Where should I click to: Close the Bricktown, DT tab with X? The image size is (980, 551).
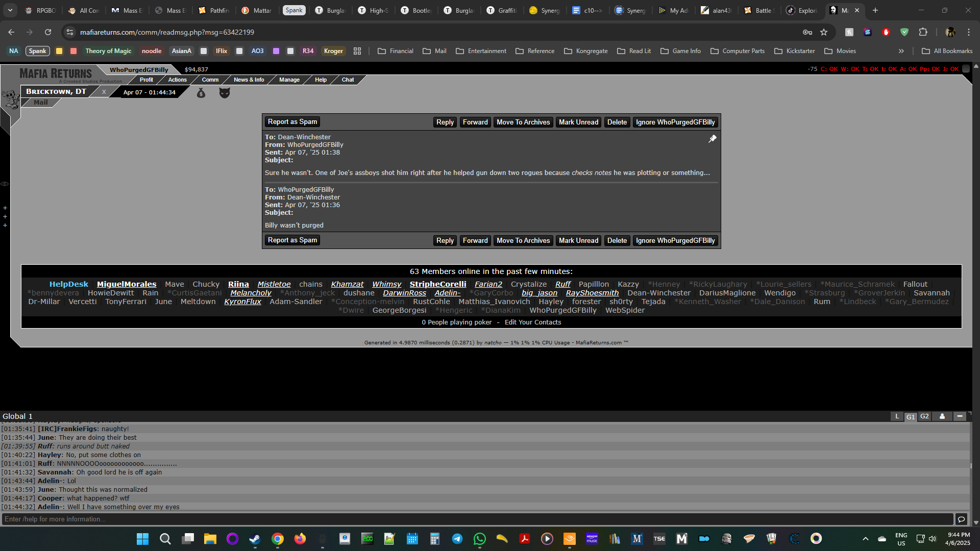[x=104, y=92]
